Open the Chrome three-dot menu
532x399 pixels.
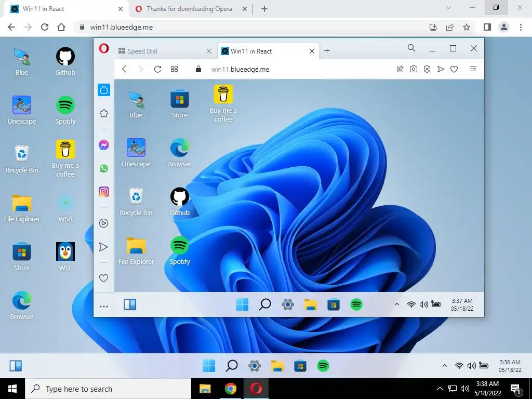[x=521, y=27]
